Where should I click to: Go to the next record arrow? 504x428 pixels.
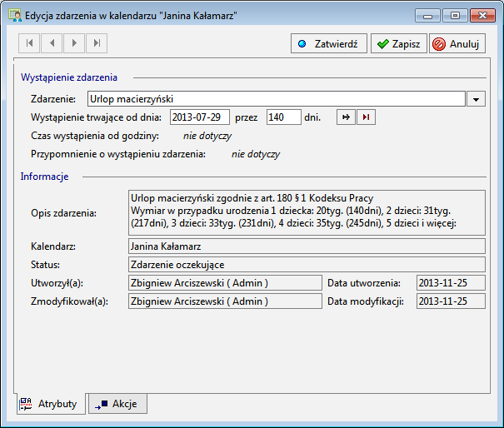[74, 43]
